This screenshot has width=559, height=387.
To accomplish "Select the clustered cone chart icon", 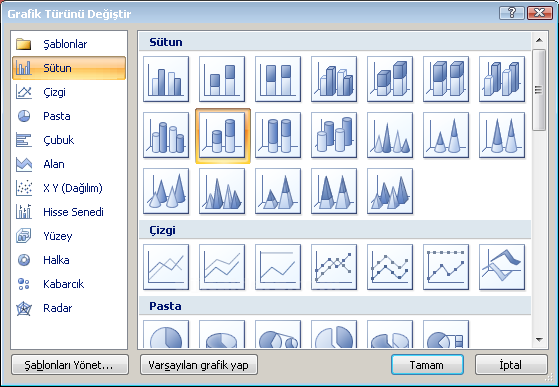I will [390, 135].
